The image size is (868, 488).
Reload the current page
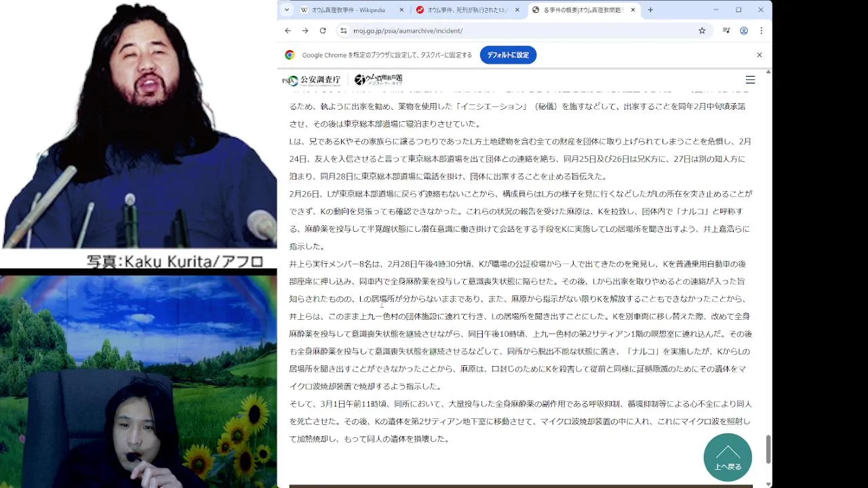[x=323, y=30]
